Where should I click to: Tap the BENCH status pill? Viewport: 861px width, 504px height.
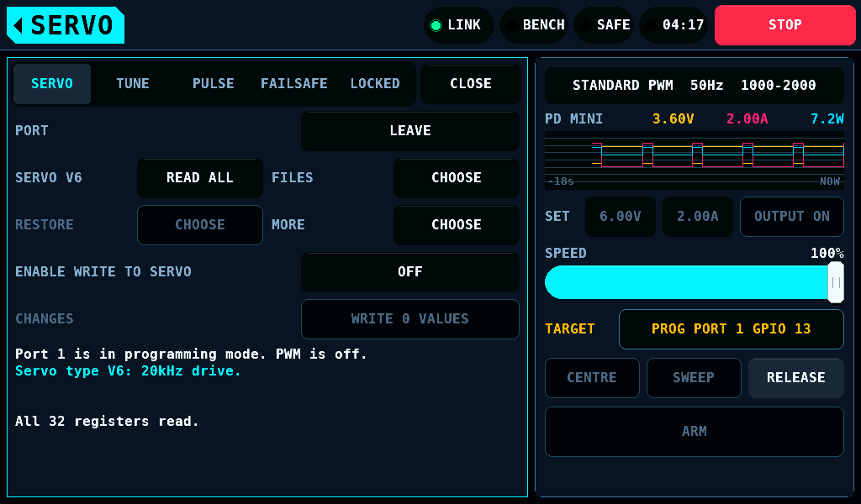[534, 25]
